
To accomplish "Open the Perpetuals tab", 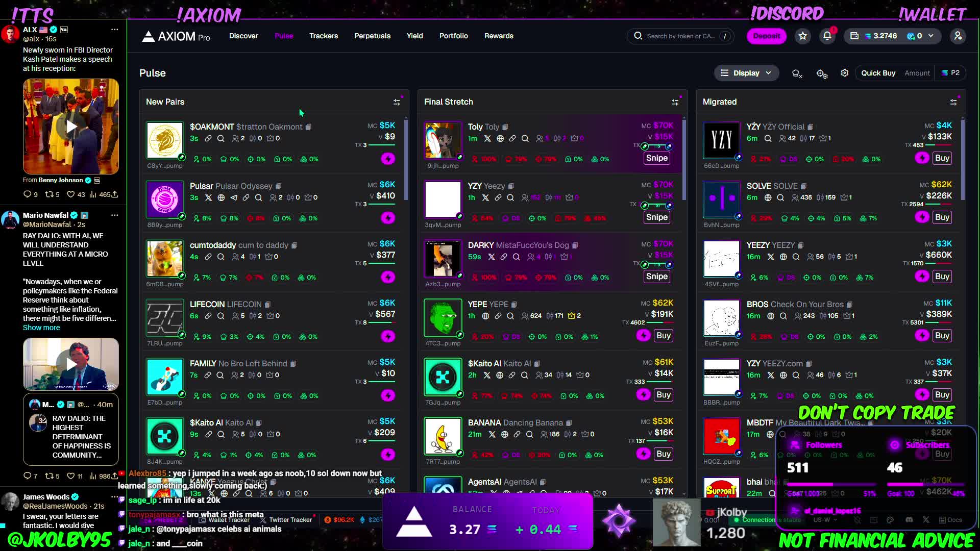I will [373, 36].
